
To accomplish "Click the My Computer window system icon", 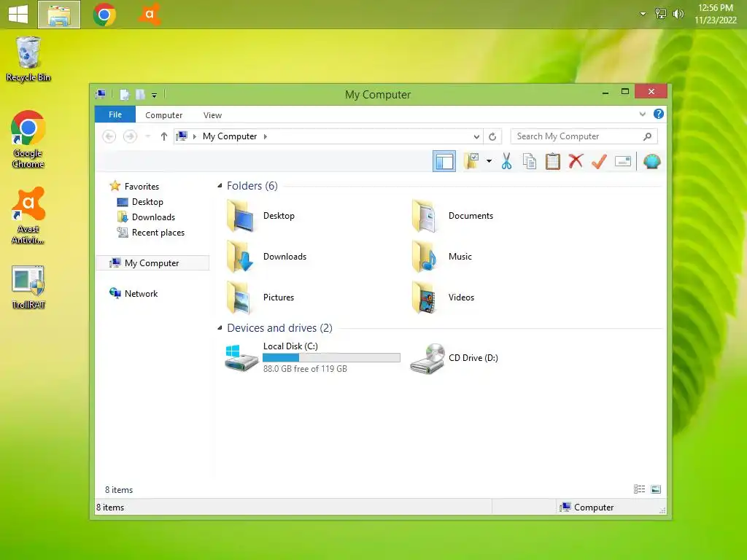I will pos(101,94).
